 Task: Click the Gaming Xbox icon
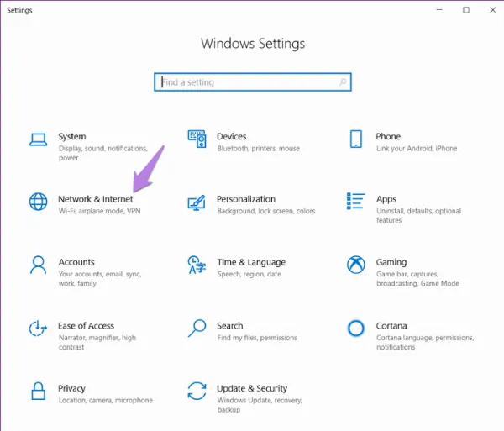point(356,265)
